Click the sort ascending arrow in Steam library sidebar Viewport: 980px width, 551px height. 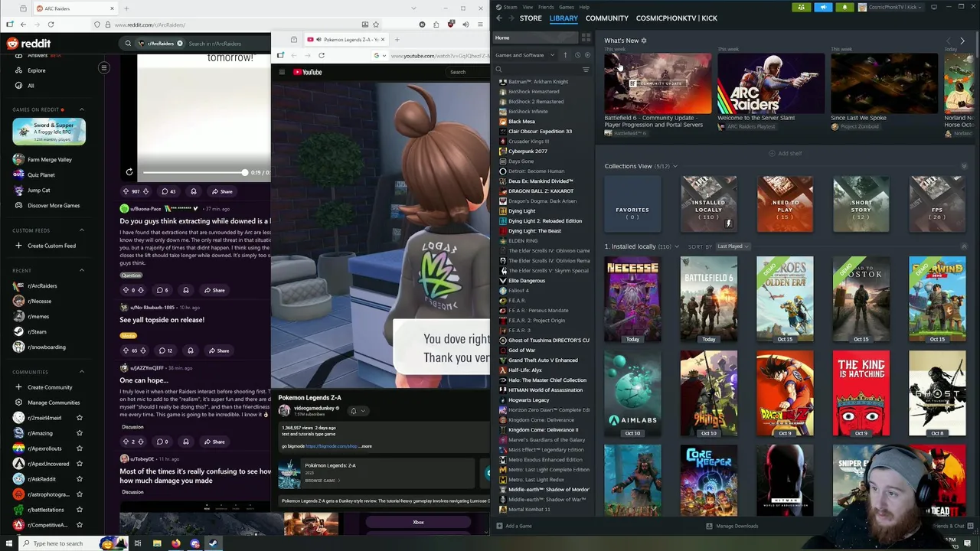566,55
